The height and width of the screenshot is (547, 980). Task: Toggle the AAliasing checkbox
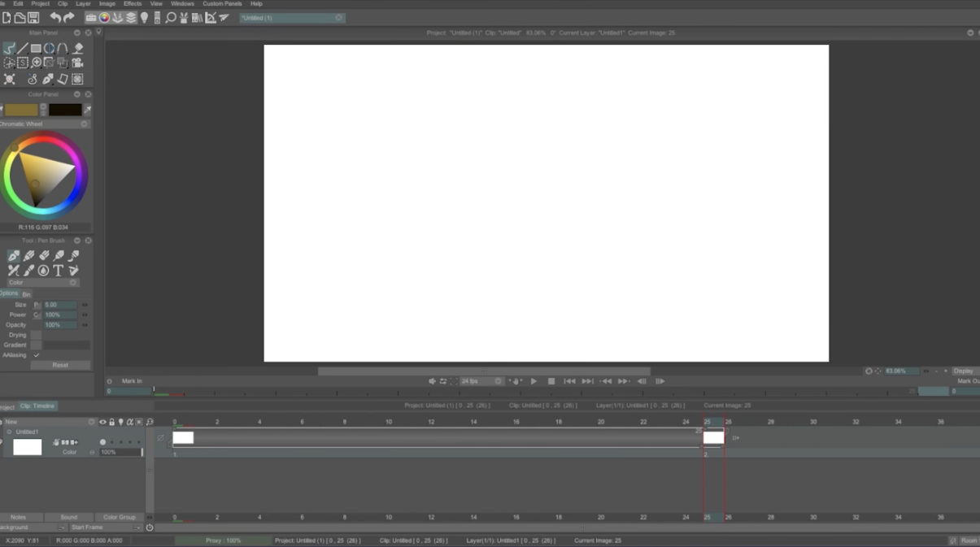point(36,355)
